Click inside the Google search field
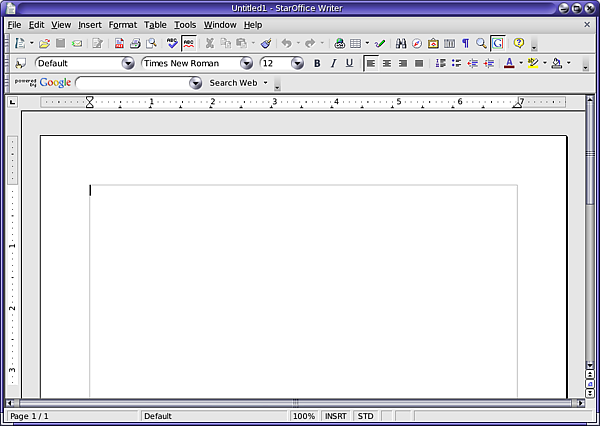This screenshot has height=426, width=600. pyautogui.click(x=133, y=83)
